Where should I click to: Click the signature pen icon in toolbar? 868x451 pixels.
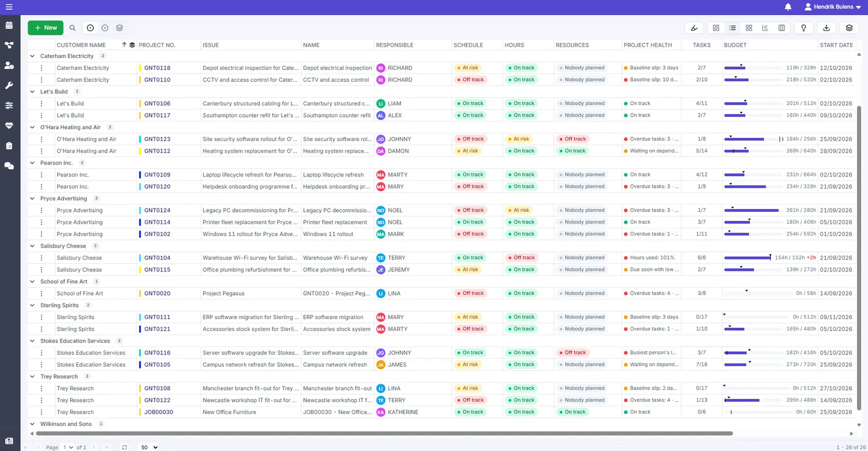pos(694,28)
